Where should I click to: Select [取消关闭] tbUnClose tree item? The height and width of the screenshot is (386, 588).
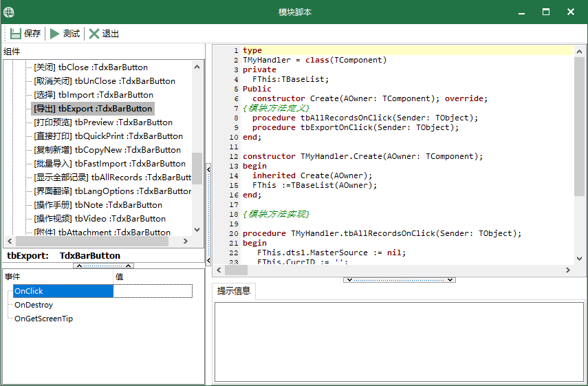(105, 81)
